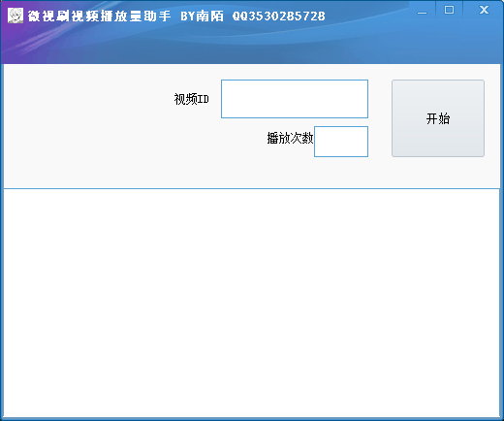Focus the 播放次数 input box
The height and width of the screenshot is (421, 504).
[x=341, y=142]
